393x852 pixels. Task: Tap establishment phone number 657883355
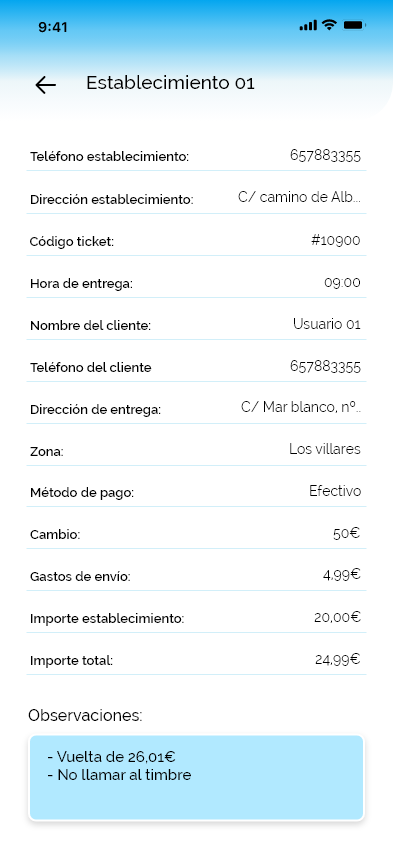(x=325, y=156)
